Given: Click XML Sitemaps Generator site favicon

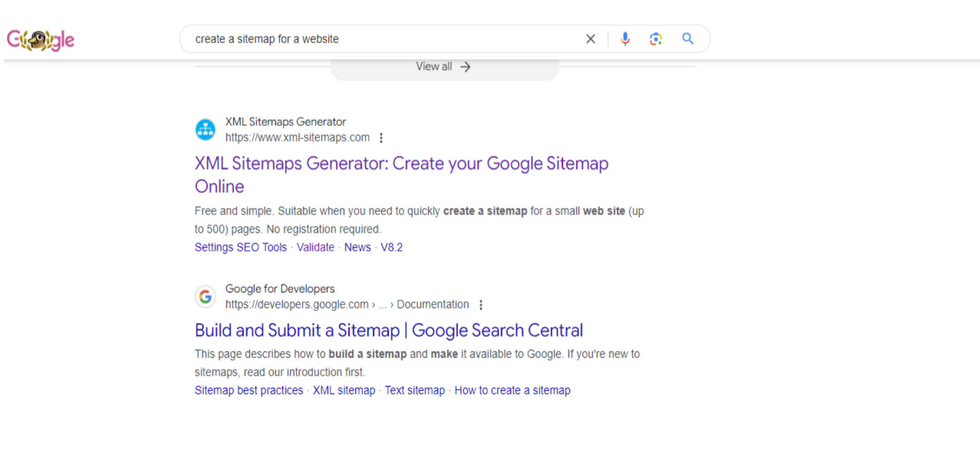Looking at the screenshot, I should (205, 130).
